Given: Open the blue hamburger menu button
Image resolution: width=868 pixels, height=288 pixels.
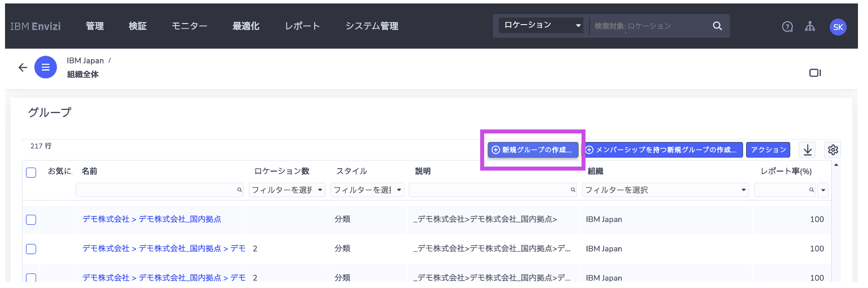Looking at the screenshot, I should click(x=46, y=67).
